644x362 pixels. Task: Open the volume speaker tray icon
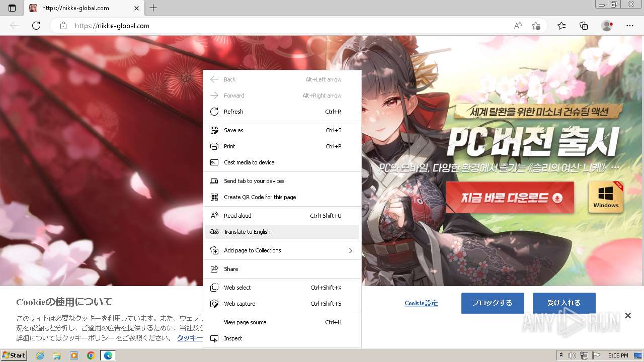point(572,355)
